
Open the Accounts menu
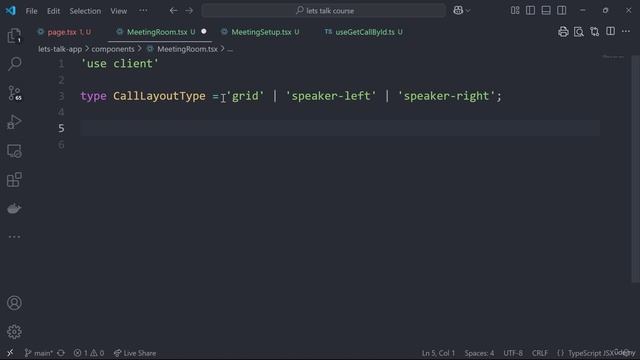tap(14, 303)
